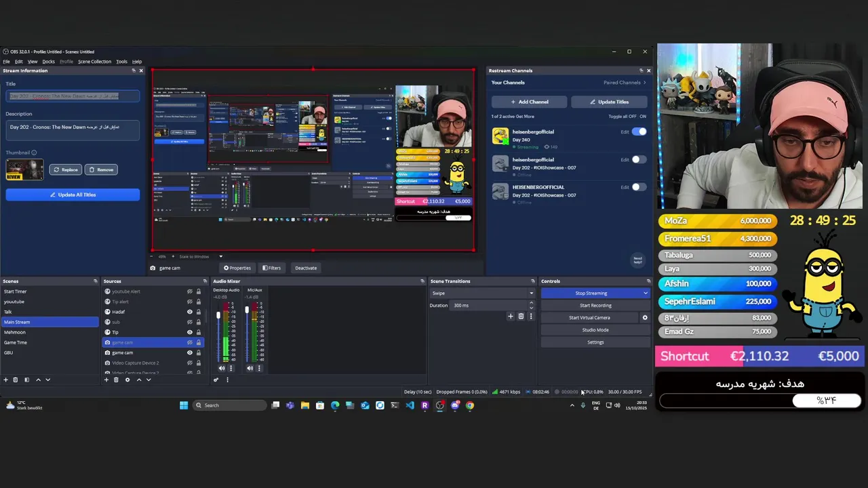Hide the Tip source with eye icon
Image resolution: width=868 pixels, height=488 pixels.
(190, 332)
